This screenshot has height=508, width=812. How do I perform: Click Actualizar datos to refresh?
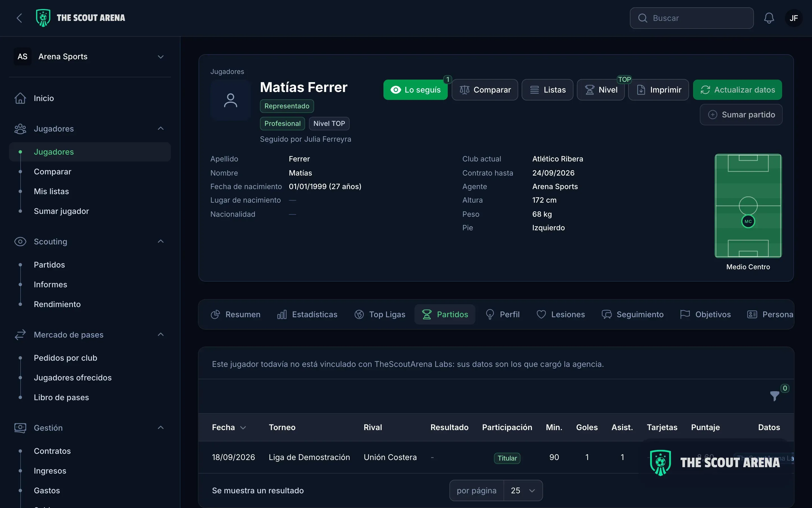[x=738, y=90]
